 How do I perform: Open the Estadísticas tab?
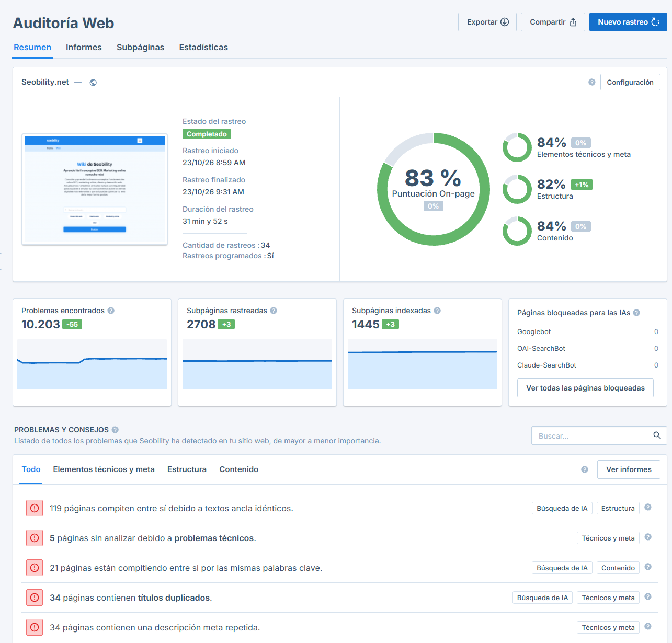click(203, 47)
